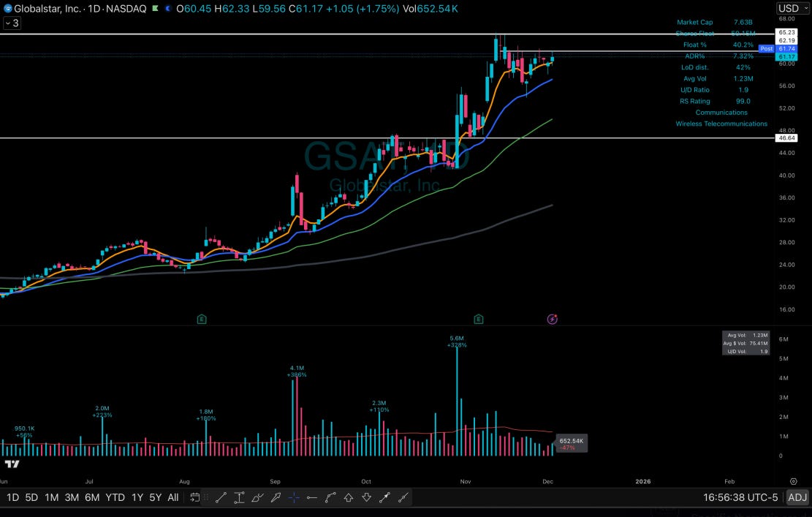Screen dimensions: 812x517
Task: Click the Float % 40.2% value
Action: coord(743,45)
